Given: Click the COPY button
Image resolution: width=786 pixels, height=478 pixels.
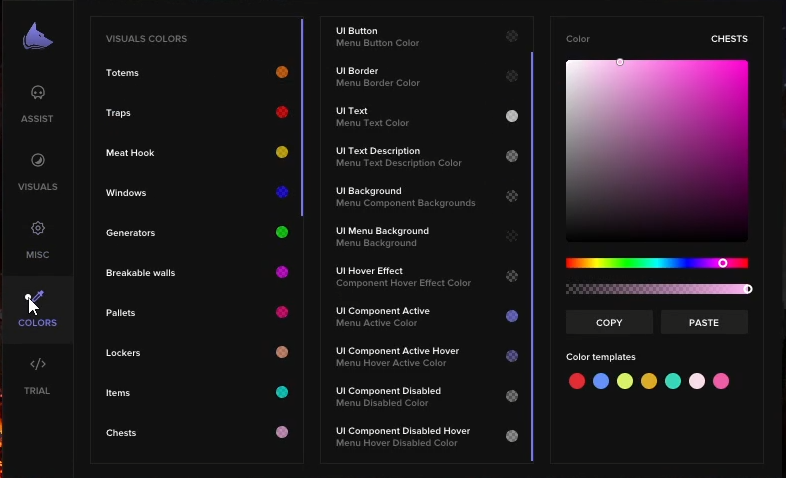Looking at the screenshot, I should [x=609, y=322].
